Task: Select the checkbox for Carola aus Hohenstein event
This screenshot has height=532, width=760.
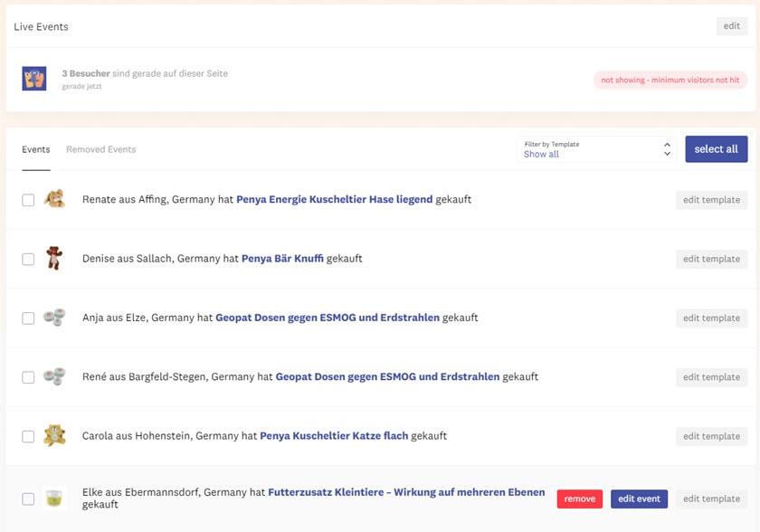Action: [28, 436]
